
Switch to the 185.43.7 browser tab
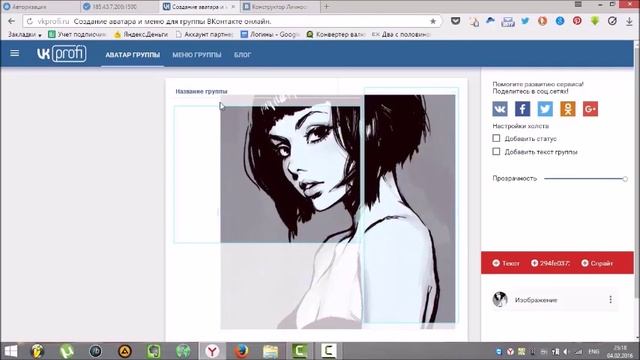(x=119, y=7)
